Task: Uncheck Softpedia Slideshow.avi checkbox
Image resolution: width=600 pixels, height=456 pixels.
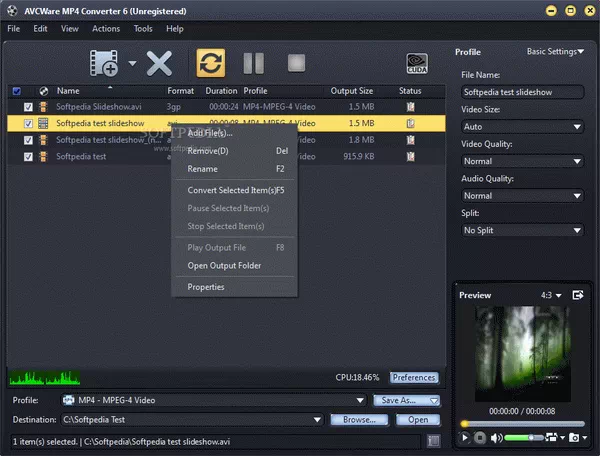Action: pyautogui.click(x=28, y=107)
